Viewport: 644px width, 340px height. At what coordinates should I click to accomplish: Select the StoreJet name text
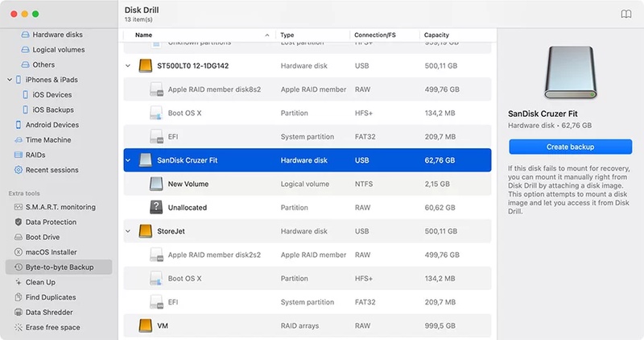(x=171, y=231)
